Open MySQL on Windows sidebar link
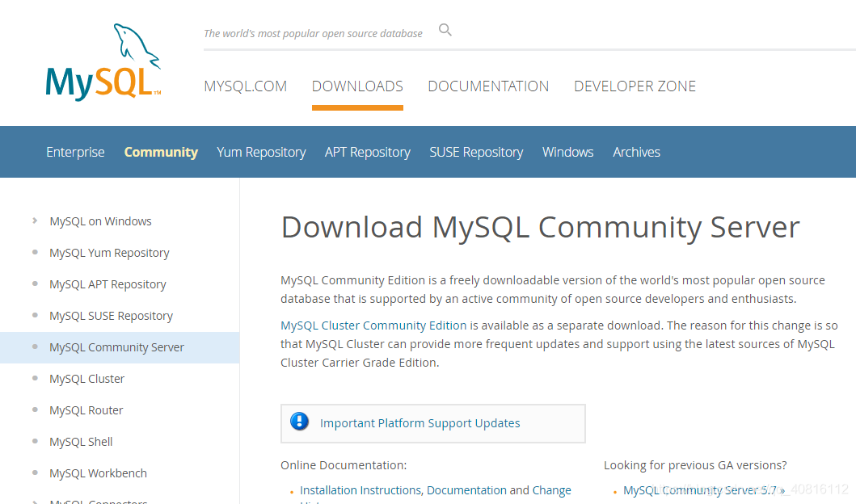Screen dimensions: 856x504 pos(100,221)
